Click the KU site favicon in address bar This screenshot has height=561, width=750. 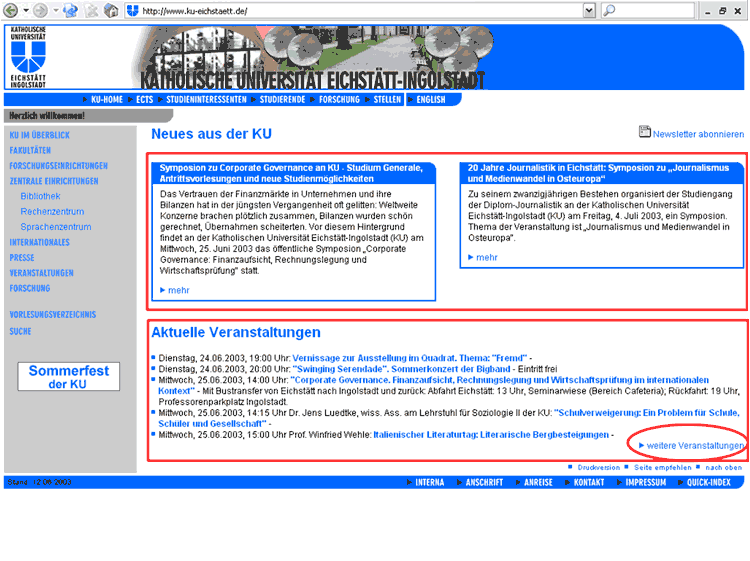point(131,10)
